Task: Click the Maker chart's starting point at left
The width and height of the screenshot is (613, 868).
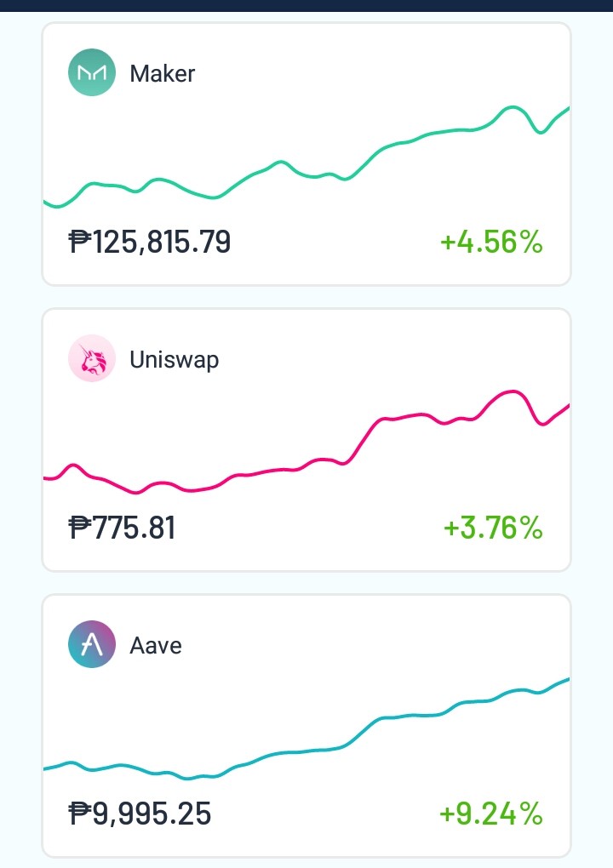Action: 45,203
